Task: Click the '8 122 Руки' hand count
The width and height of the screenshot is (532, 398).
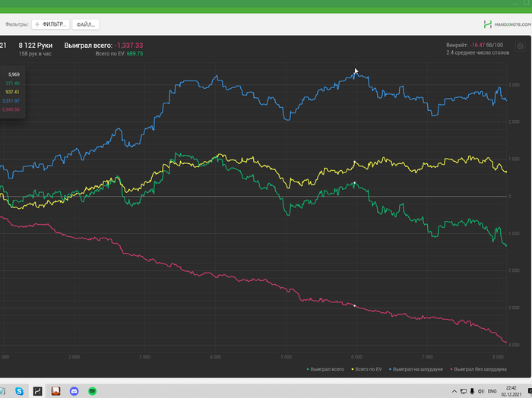Action: point(36,46)
